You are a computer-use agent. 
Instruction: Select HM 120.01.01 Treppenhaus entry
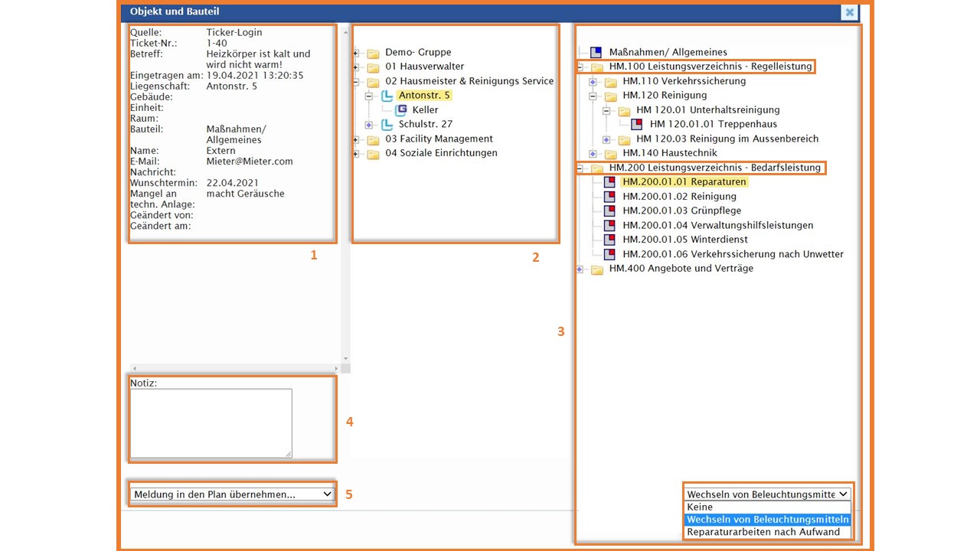714,124
